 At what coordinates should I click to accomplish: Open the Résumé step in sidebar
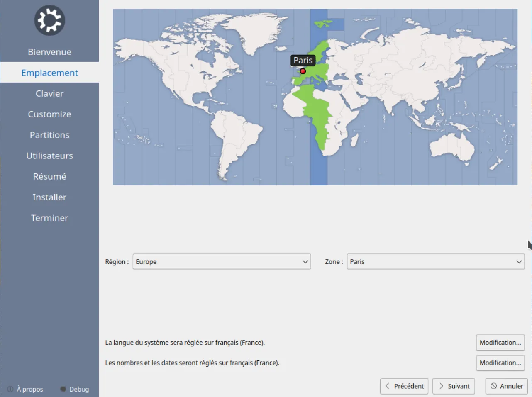[49, 176]
